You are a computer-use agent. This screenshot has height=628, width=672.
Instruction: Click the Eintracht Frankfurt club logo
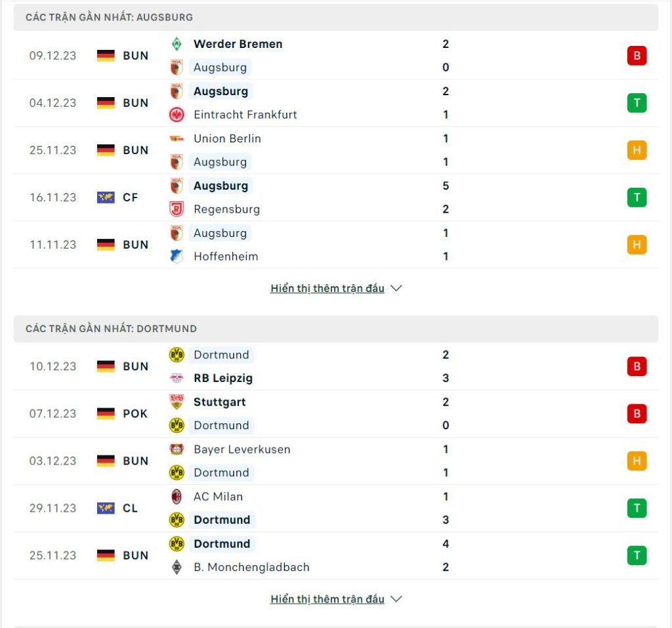pos(177,115)
